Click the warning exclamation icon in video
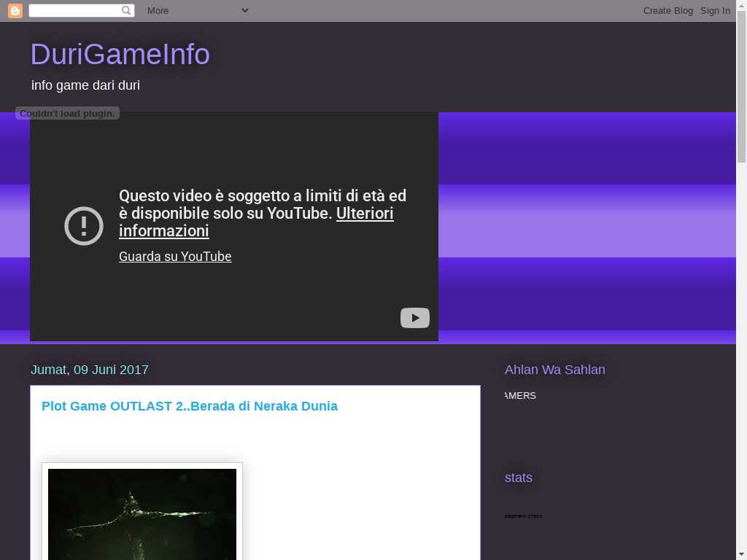Screen dimensions: 747x560 84,226
